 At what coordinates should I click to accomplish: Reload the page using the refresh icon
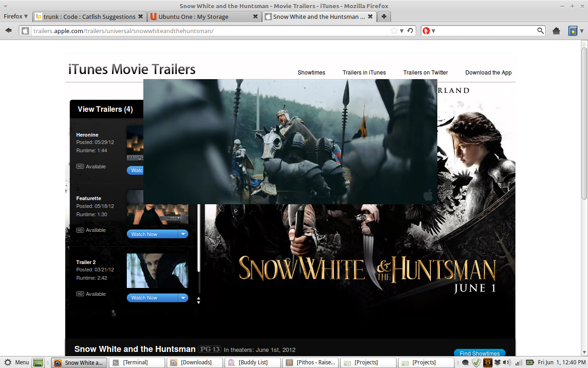[410, 31]
